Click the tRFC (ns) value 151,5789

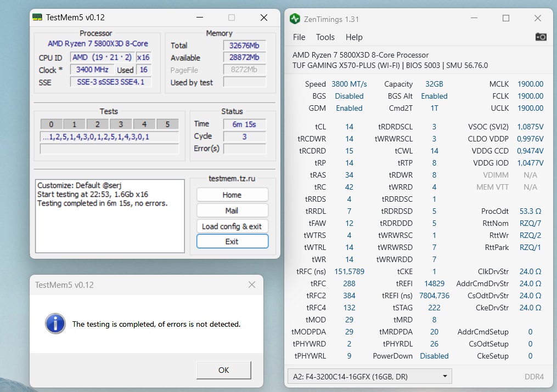pos(349,271)
